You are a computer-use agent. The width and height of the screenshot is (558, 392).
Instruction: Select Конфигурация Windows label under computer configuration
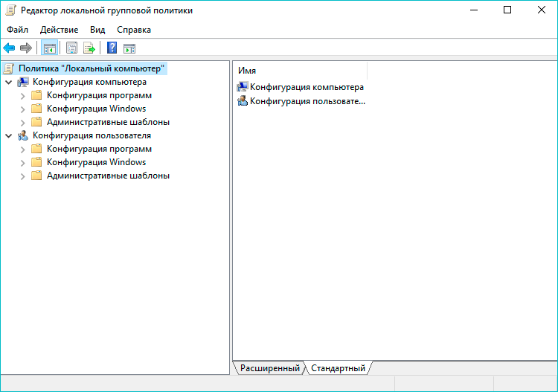(97, 109)
